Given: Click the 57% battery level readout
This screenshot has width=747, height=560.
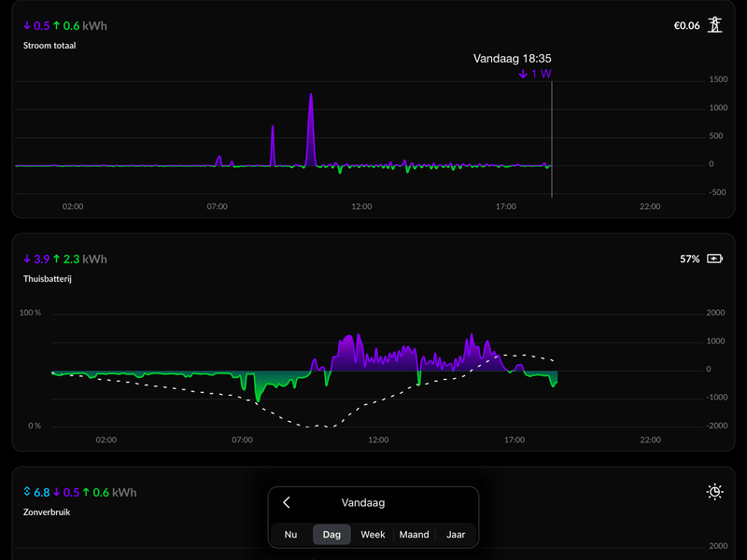Looking at the screenshot, I should pyautogui.click(x=689, y=259).
